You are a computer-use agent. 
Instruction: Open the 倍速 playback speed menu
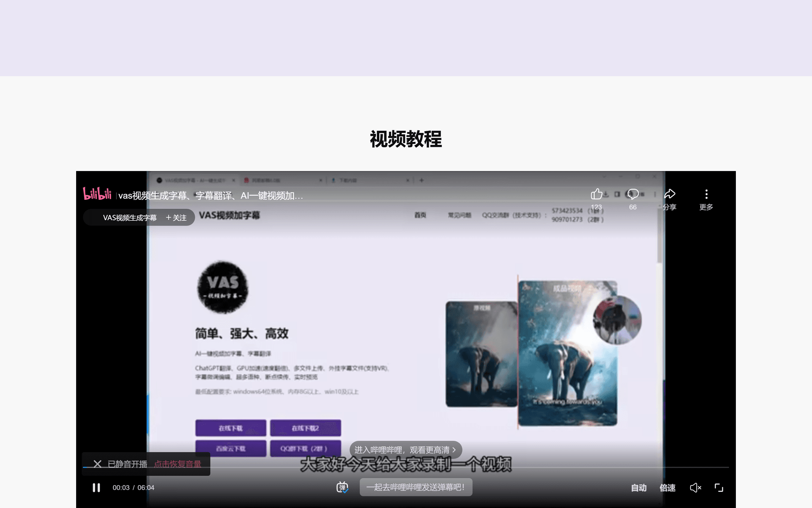(x=667, y=488)
